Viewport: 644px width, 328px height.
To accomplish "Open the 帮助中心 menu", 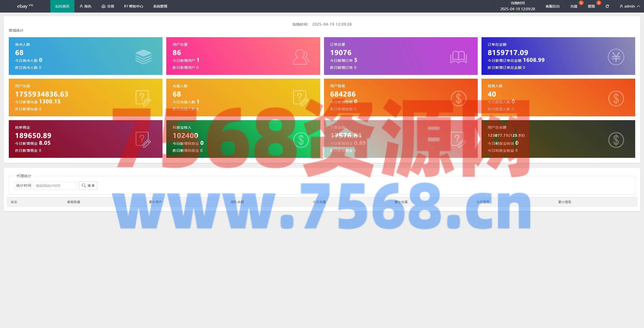I will point(134,6).
